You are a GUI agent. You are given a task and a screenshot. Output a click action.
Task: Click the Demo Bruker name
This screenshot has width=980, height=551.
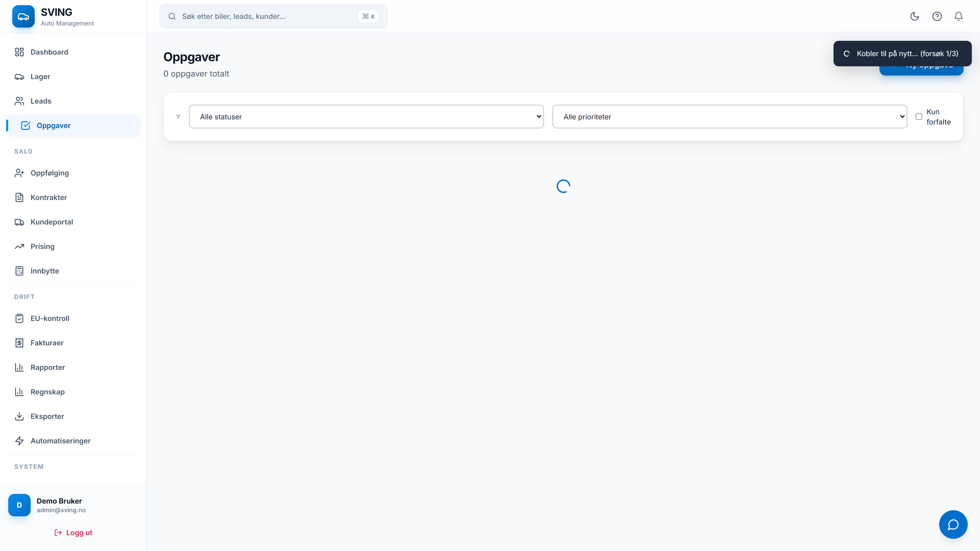click(59, 501)
